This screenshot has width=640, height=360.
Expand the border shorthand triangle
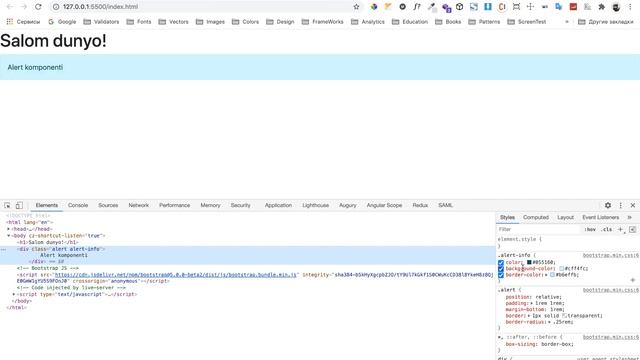[x=528, y=316]
